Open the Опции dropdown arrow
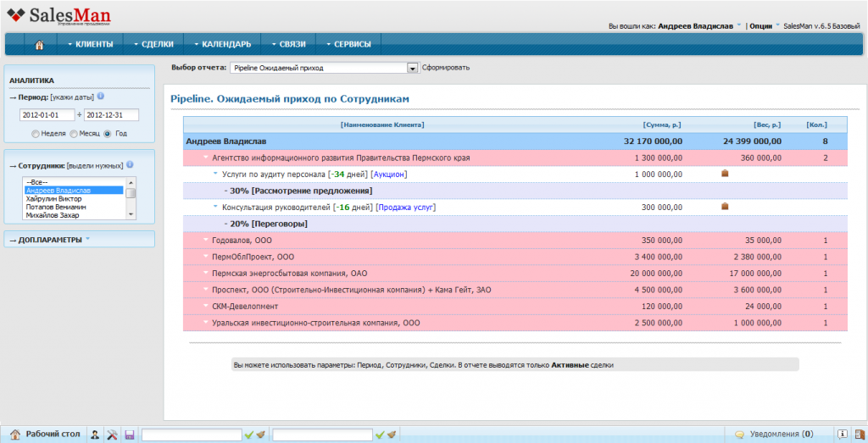This screenshot has width=868, height=443. [x=777, y=25]
